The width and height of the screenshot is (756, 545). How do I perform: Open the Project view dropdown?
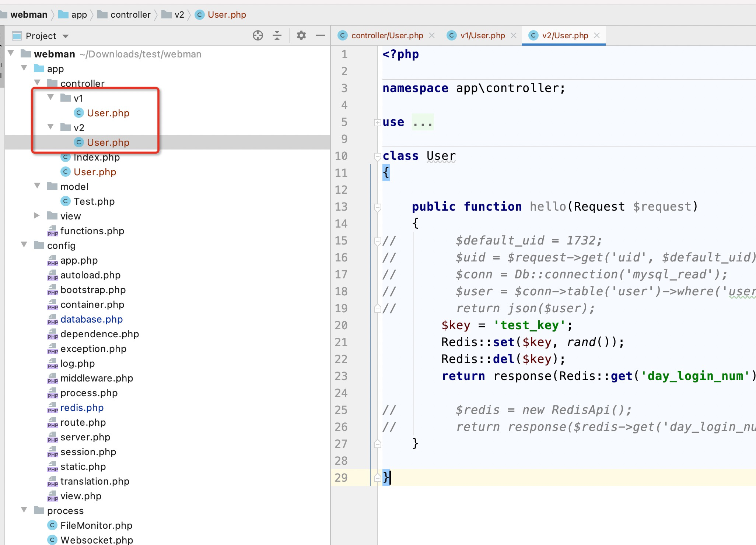[66, 36]
